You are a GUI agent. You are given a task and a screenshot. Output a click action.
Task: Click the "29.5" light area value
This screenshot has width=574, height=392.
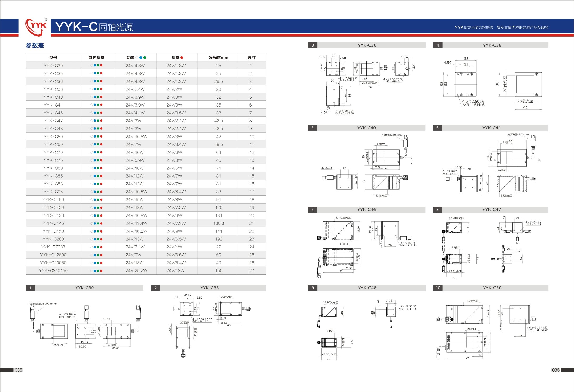pyautogui.click(x=218, y=81)
